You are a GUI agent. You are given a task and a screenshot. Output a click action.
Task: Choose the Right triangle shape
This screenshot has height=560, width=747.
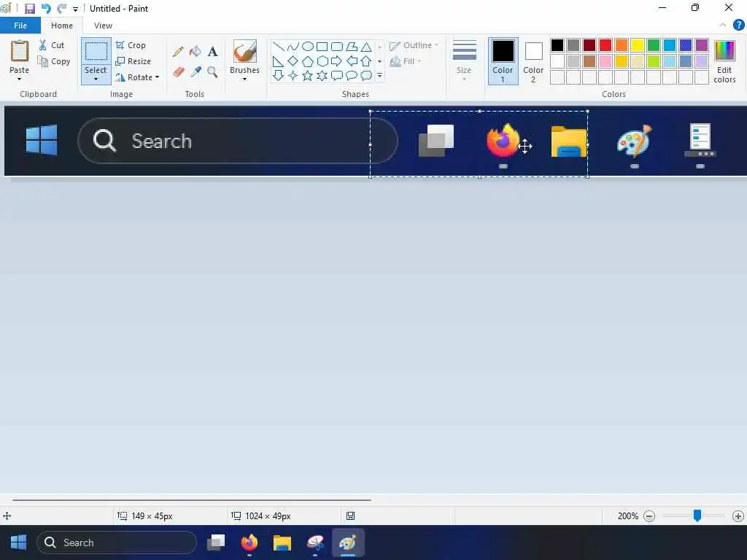(278, 61)
